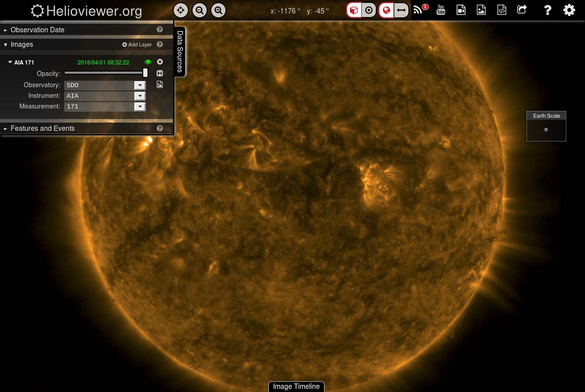This screenshot has width=585, height=392.
Task: Remove the AIA 171 layer
Action: click(x=160, y=62)
